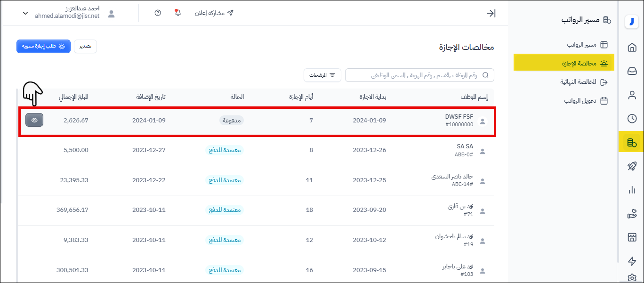Image resolution: width=644 pixels, height=283 pixels.
Task: Click طلب إجازة سنوية button
Action: pos(43,46)
